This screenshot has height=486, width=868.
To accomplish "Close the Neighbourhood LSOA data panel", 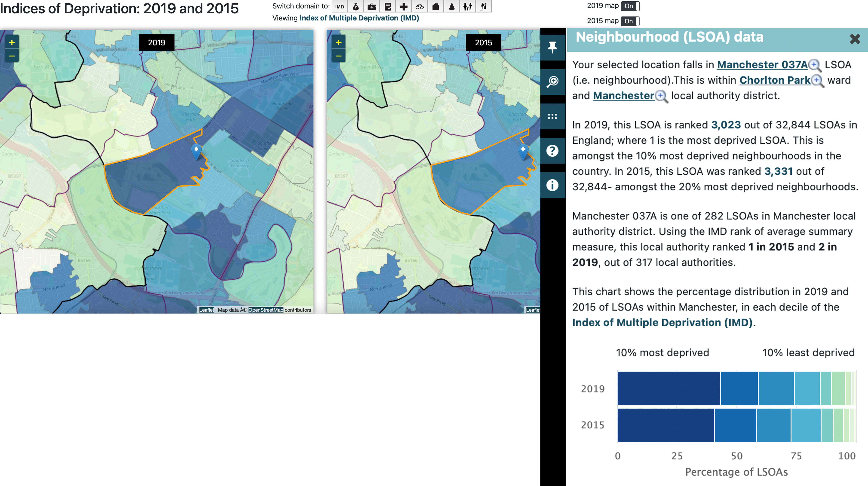I will (855, 39).
